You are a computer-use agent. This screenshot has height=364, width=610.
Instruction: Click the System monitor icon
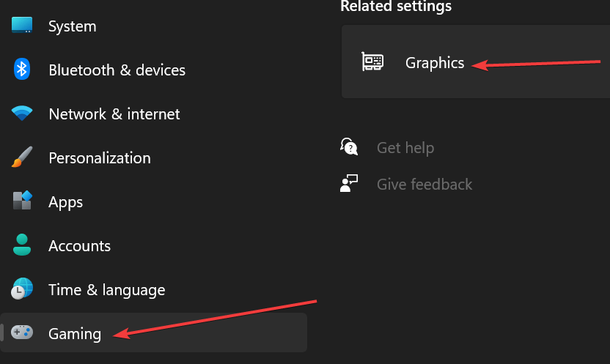(x=22, y=25)
